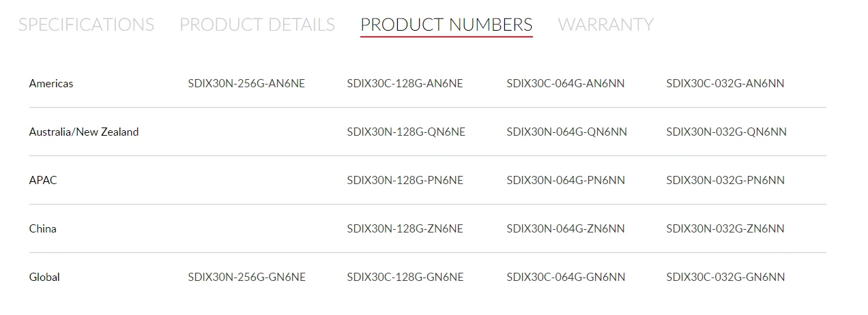Screen dimensions: 868x315
Task: Click product number SDIX30N-064G-QN6NN
Action: 566,132
